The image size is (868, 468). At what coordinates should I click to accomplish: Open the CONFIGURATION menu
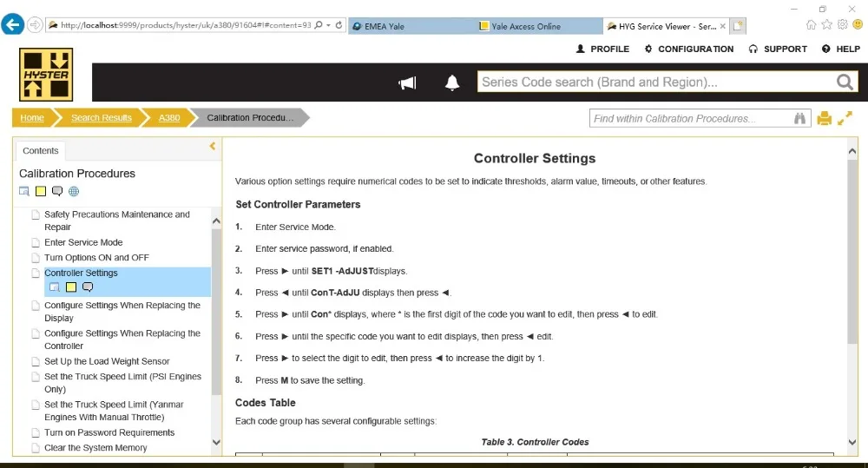(x=688, y=49)
